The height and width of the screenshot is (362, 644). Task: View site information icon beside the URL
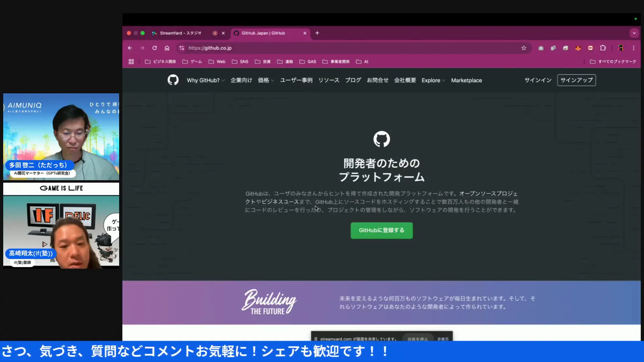(x=182, y=48)
